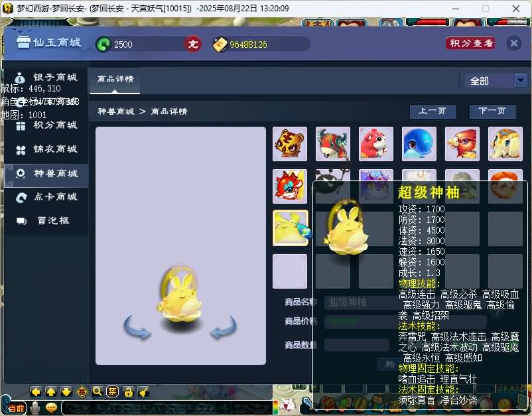Click the yellow left arrow icon in toolbar
The image size is (532, 416).
tap(35, 391)
